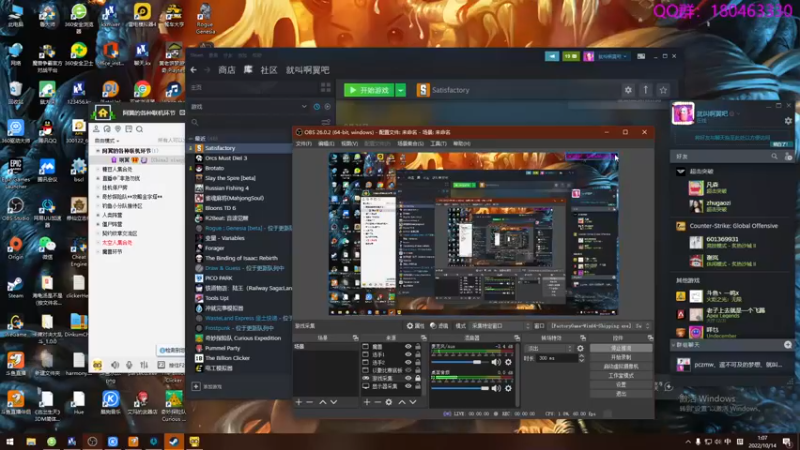
Task: Click 设置 button in OBS controls
Action: 621,385
